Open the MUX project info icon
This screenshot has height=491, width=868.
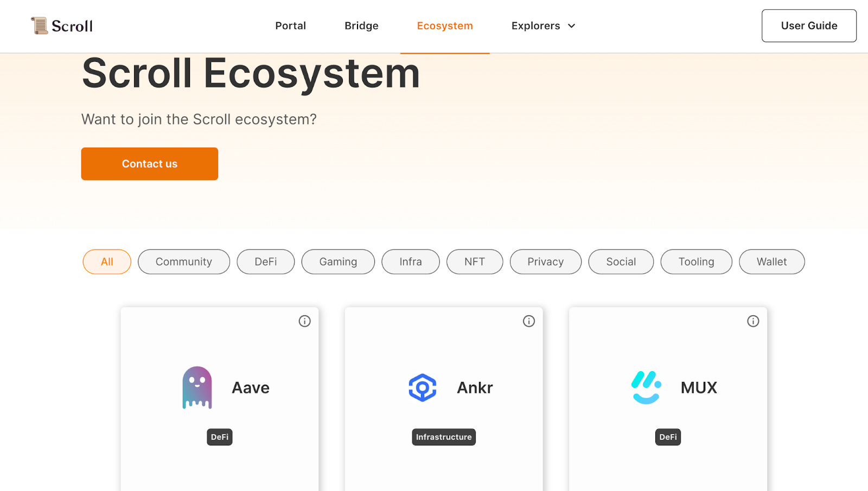click(753, 321)
